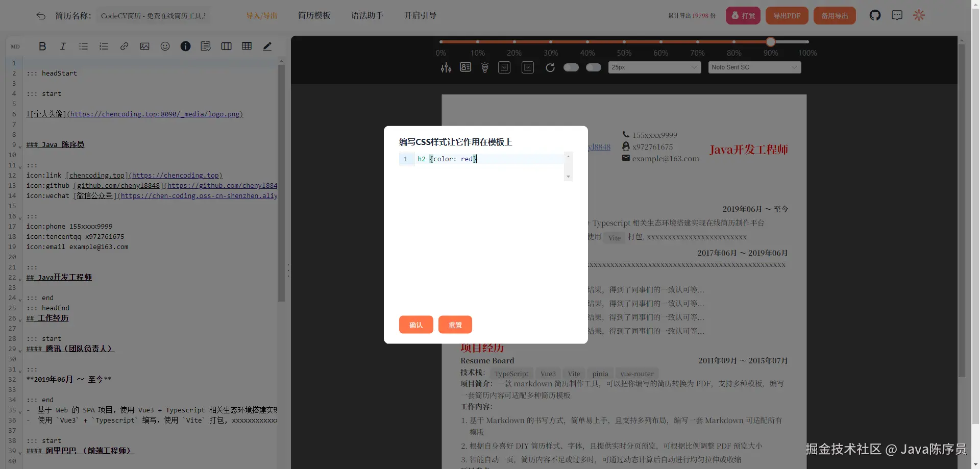Image resolution: width=980 pixels, height=469 pixels.
Task: Click the zoom slider handle at 90%
Action: [771, 42]
